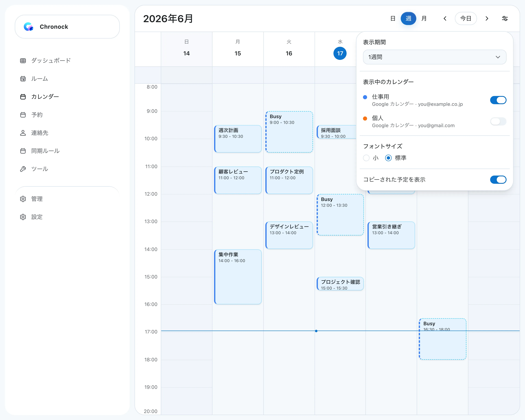This screenshot has height=420, width=525.
Task: Click the ルーム calendar icon
Action: [x=23, y=79]
